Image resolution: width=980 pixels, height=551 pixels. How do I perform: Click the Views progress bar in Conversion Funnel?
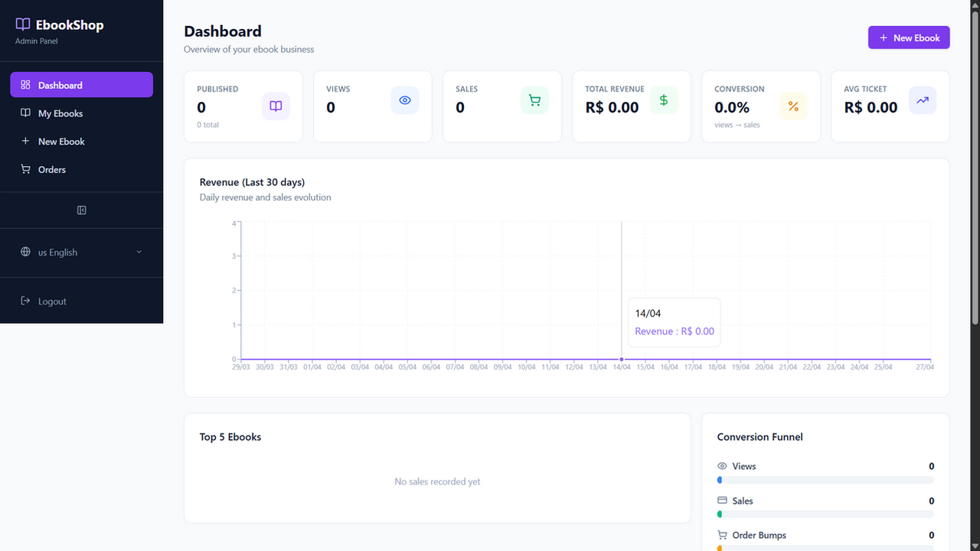pos(825,480)
